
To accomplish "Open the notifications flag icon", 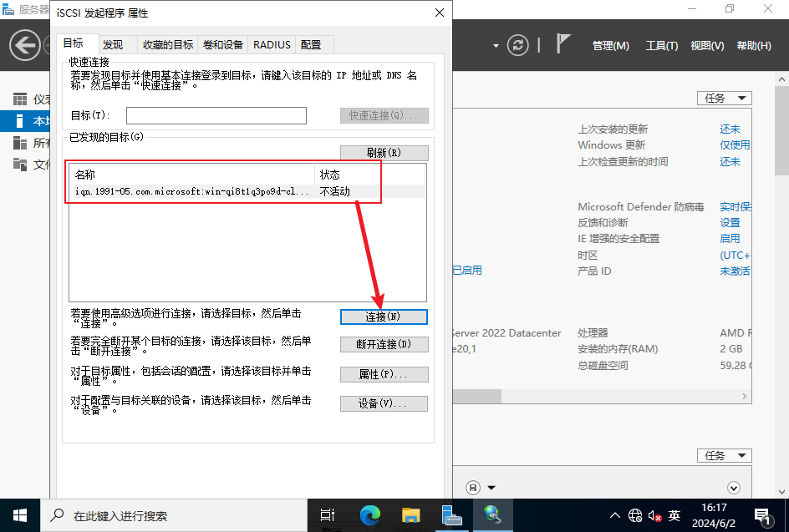I will click(x=563, y=44).
